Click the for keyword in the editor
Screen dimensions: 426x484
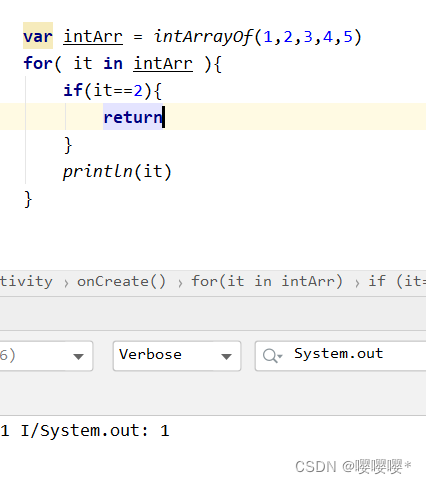pyautogui.click(x=38, y=63)
